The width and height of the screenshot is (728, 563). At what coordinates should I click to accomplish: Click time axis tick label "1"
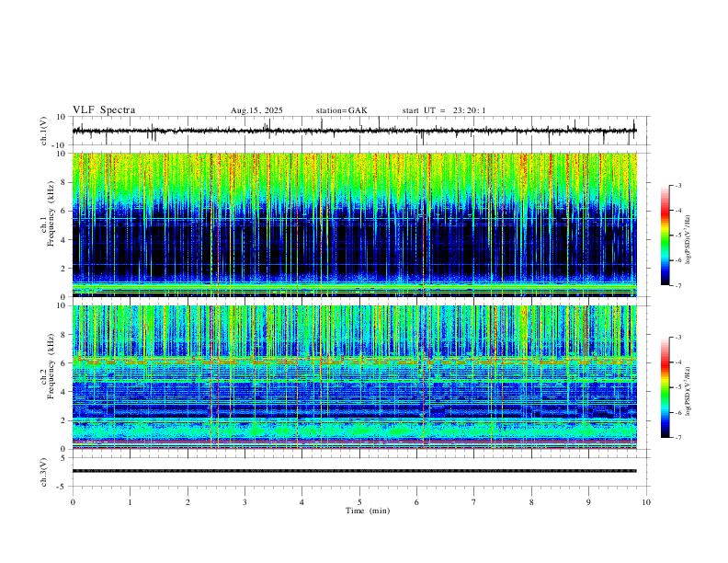point(130,502)
